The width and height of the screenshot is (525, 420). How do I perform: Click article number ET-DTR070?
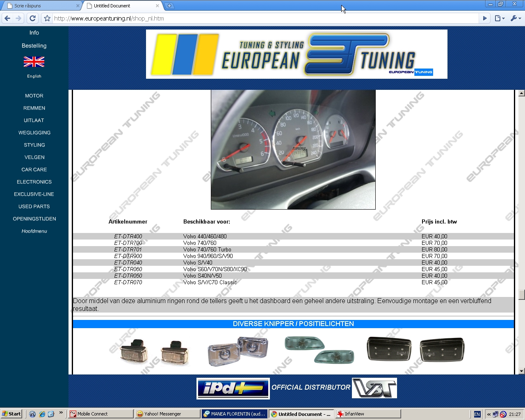pyautogui.click(x=128, y=282)
